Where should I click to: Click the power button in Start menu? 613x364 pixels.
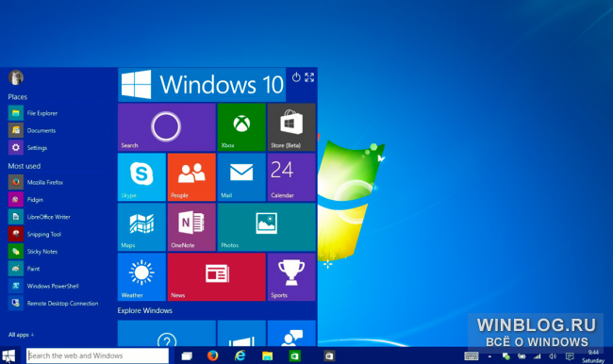coord(296,77)
